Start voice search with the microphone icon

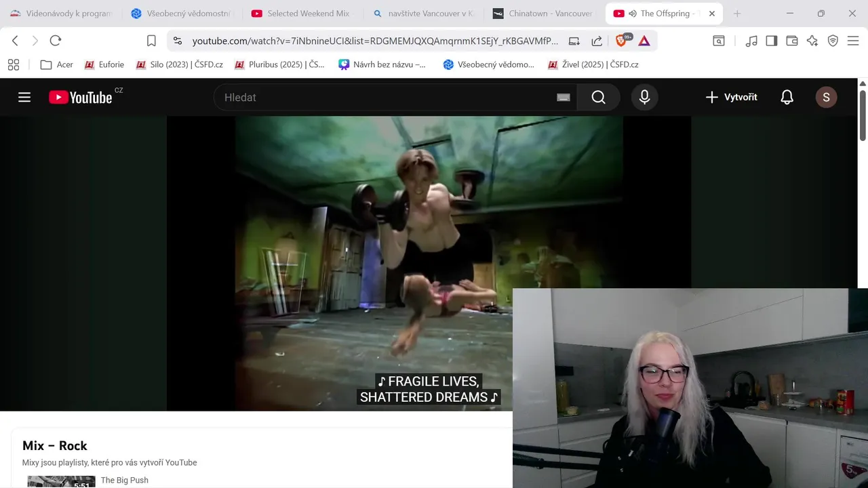tap(644, 97)
